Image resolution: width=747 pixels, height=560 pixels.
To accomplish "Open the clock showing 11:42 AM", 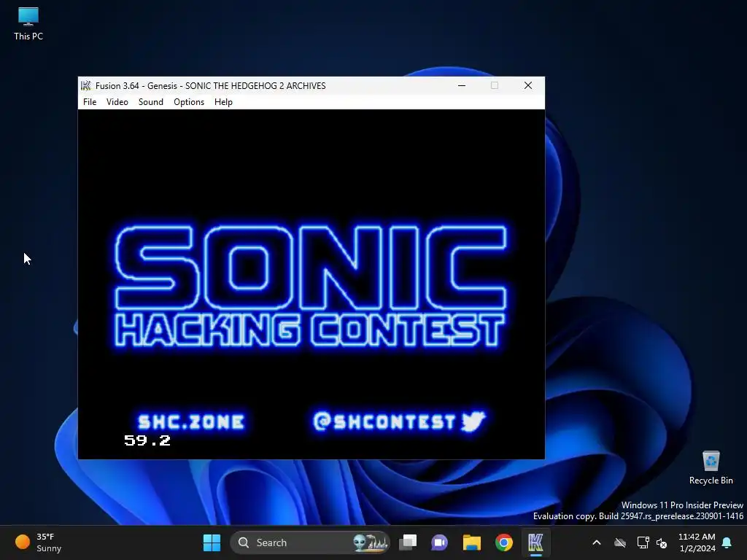I will [x=697, y=542].
